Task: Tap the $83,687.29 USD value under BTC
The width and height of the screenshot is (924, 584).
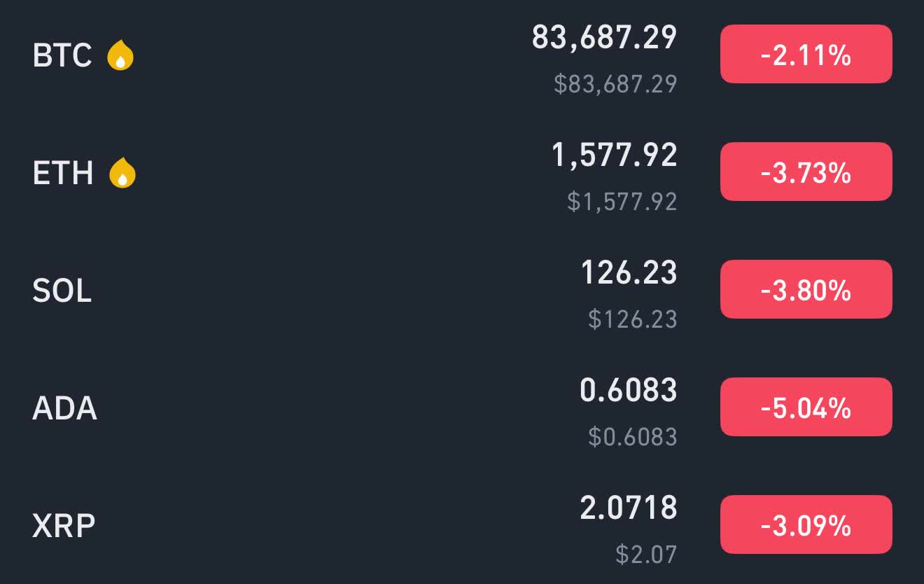Action: pos(616,84)
